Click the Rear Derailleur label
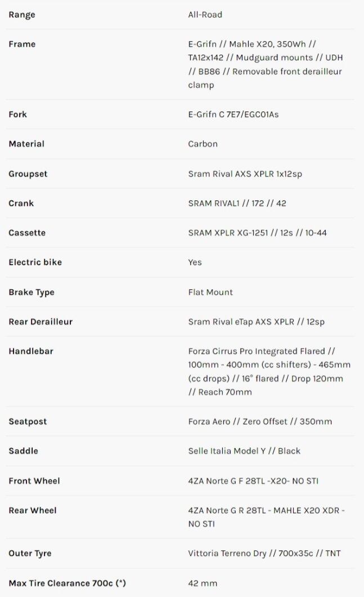Viewport: 364px width, 597px height. pos(41,322)
